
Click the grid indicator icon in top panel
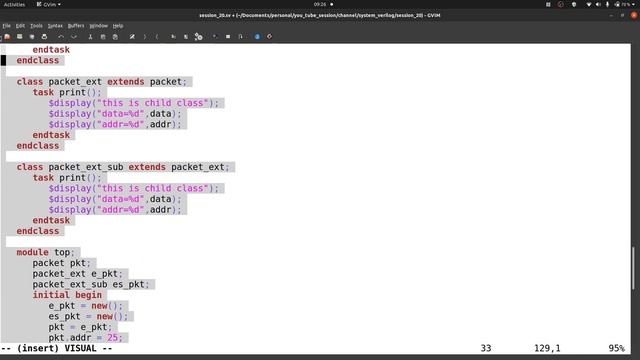coord(548,4)
